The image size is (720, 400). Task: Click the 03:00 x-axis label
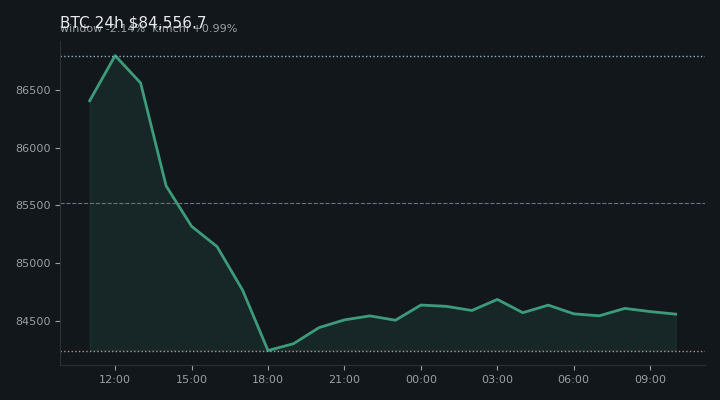pyautogui.click(x=497, y=379)
